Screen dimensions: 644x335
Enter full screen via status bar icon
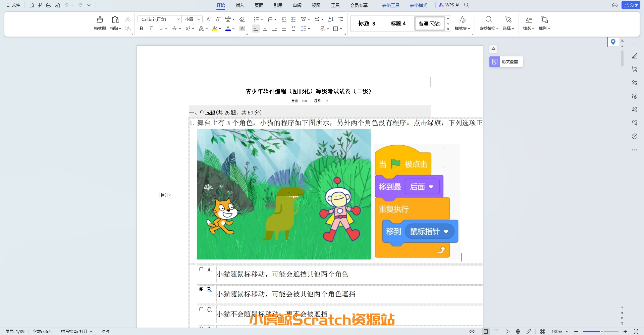pyautogui.click(x=636, y=331)
